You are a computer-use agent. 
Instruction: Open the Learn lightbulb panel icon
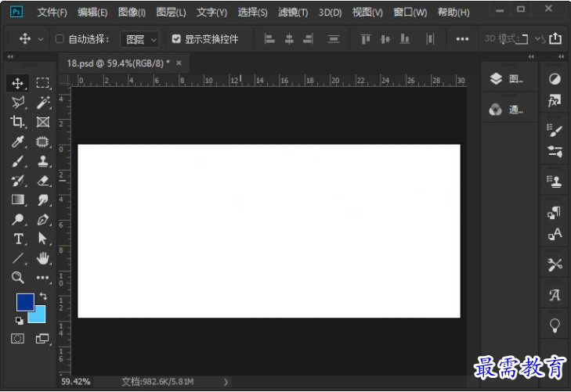pos(555,325)
